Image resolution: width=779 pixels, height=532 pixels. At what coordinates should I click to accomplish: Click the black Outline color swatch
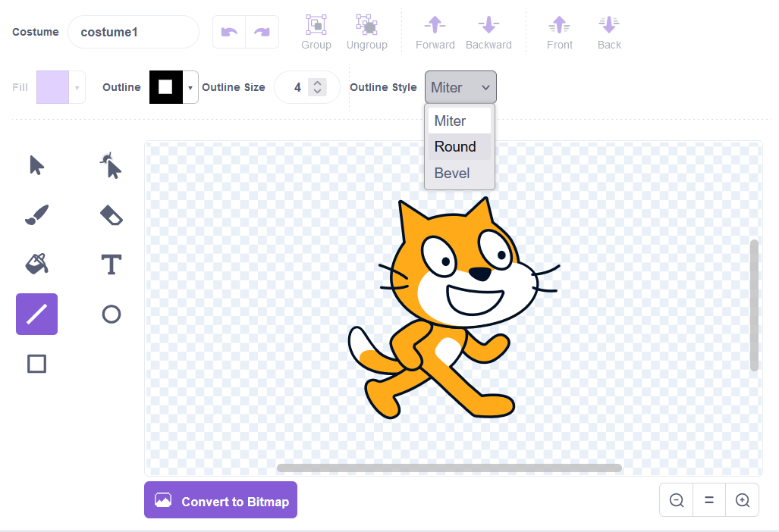(x=165, y=87)
